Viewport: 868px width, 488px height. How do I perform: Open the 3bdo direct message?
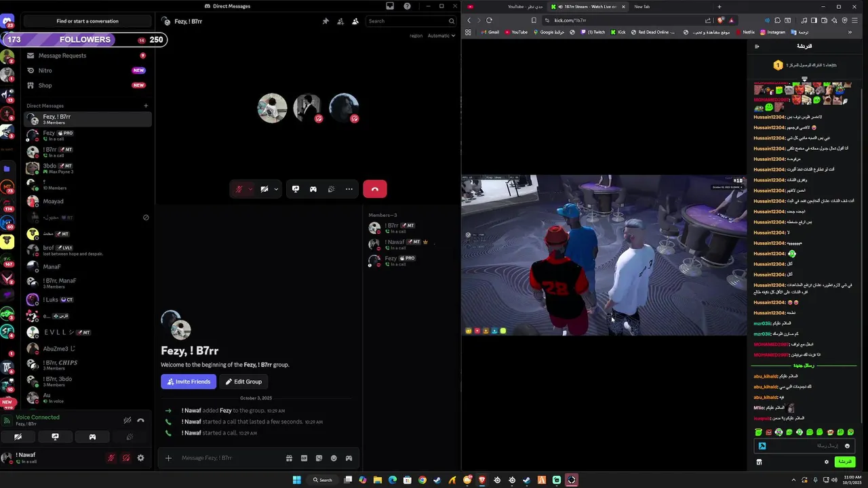pos(87,168)
